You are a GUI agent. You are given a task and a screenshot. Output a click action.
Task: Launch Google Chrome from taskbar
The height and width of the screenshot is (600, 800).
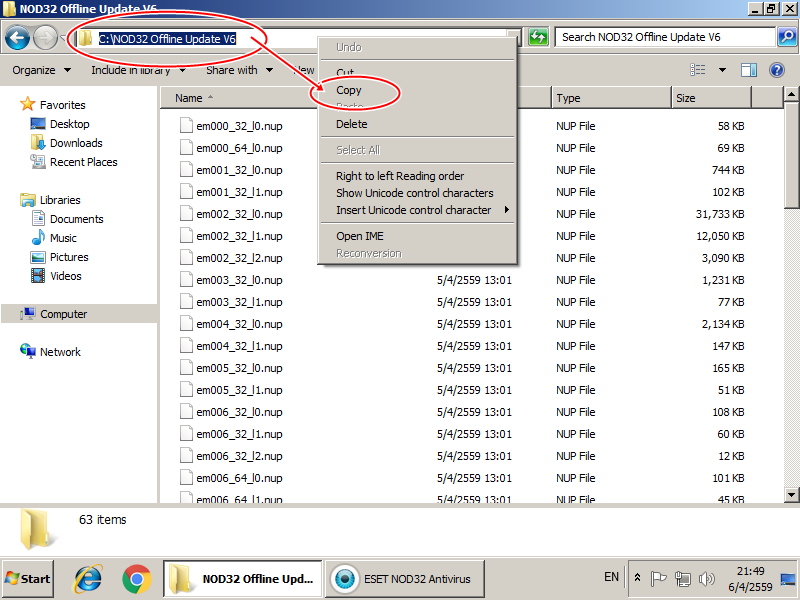point(136,579)
